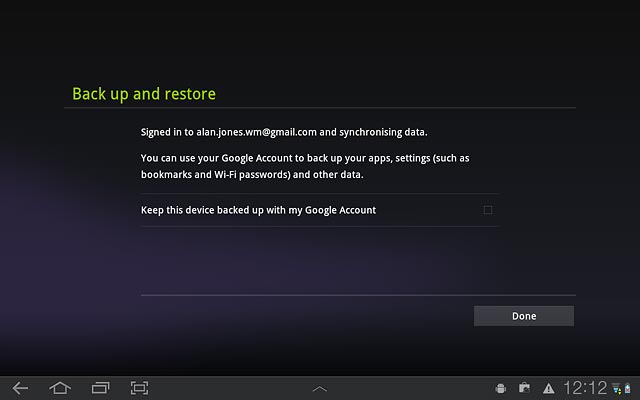The image size is (640, 400).
Task: Go to Home screen via house icon
Action: pyautogui.click(x=60, y=387)
